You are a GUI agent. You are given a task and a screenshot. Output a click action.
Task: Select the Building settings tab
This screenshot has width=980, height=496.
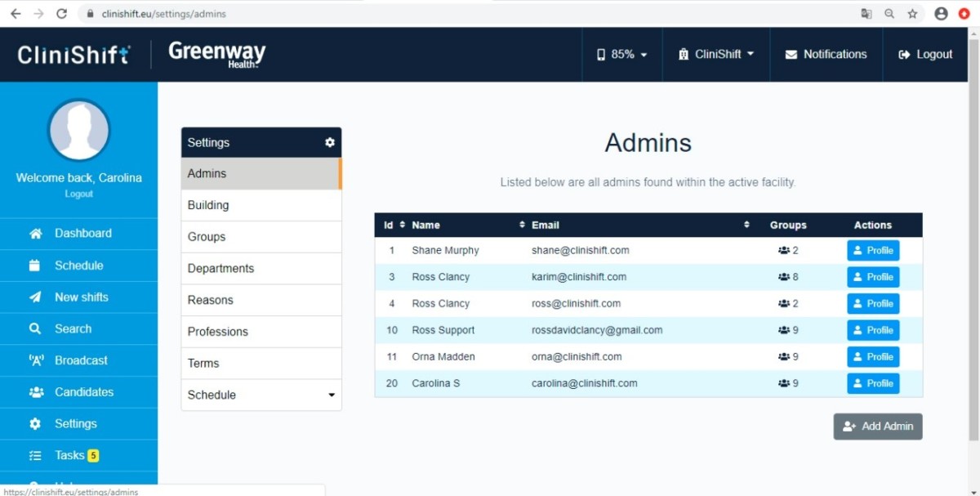tap(261, 205)
